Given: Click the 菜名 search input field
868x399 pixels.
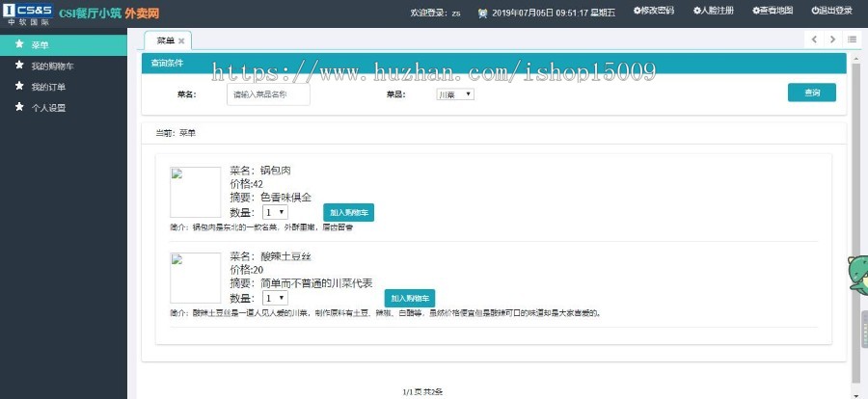Looking at the screenshot, I should pos(269,94).
